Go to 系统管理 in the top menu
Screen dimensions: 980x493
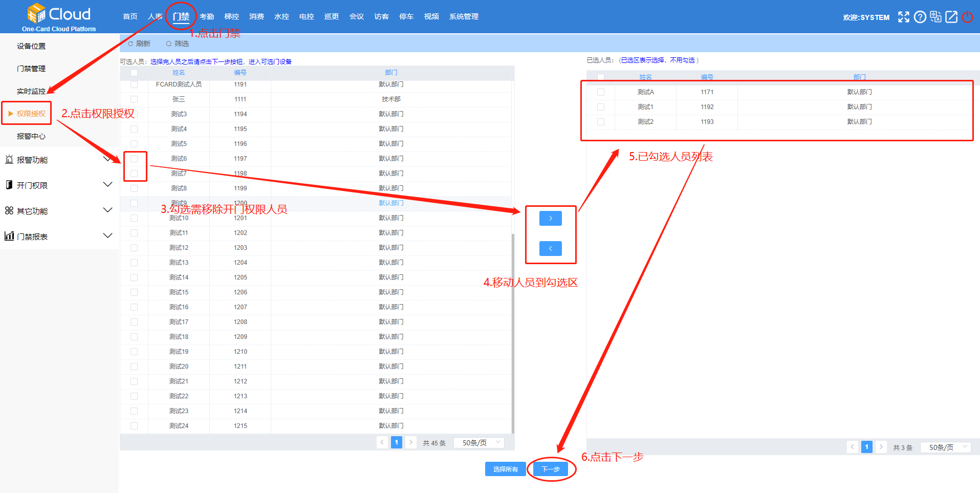tap(464, 16)
